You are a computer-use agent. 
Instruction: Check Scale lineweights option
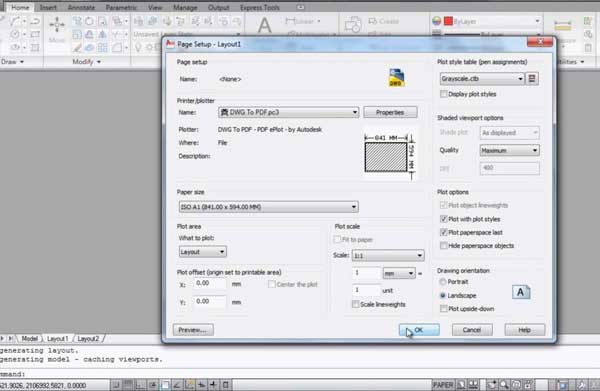[355, 304]
